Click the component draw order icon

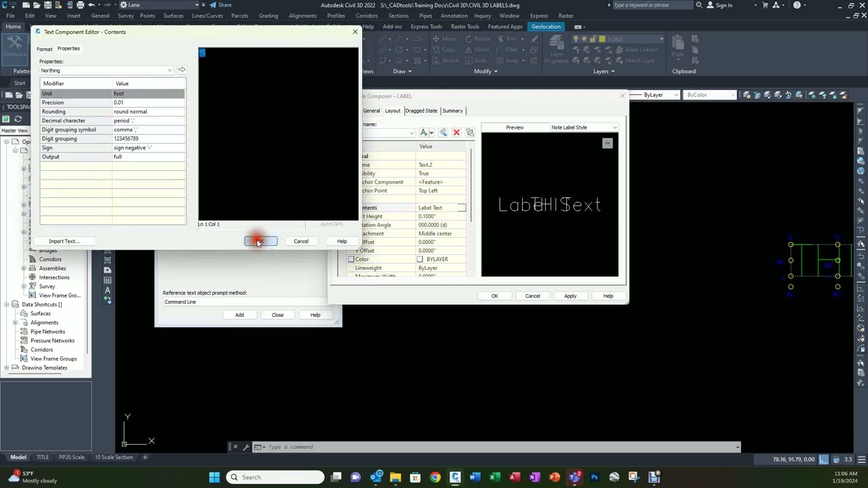tap(470, 132)
